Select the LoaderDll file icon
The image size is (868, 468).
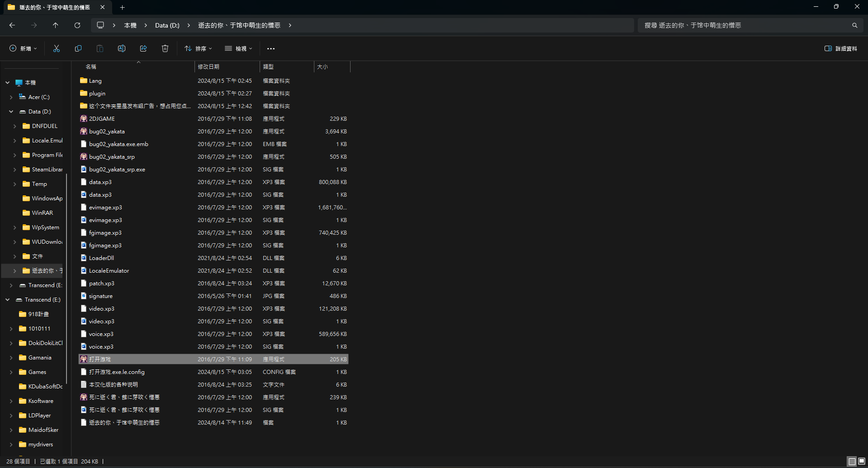84,258
